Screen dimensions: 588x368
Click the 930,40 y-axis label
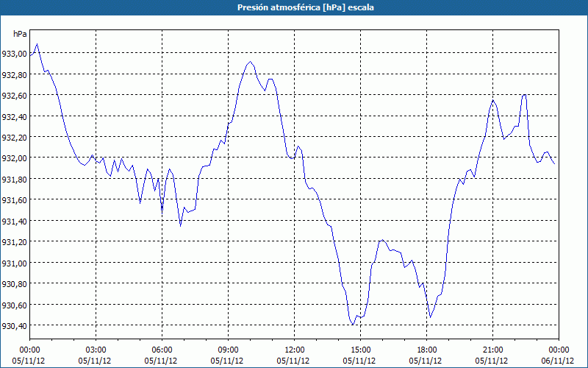coord(14,326)
